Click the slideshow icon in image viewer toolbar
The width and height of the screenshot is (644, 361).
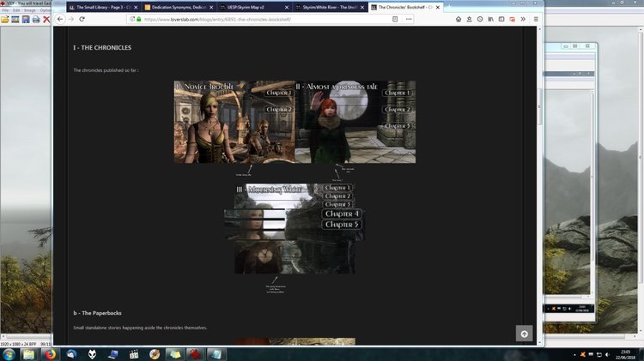[x=15, y=19]
